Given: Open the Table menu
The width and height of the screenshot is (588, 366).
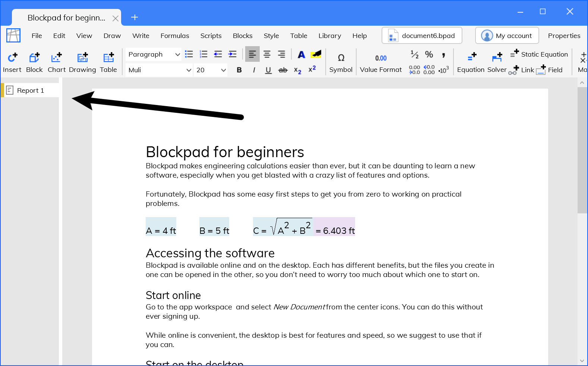Looking at the screenshot, I should click(x=299, y=36).
